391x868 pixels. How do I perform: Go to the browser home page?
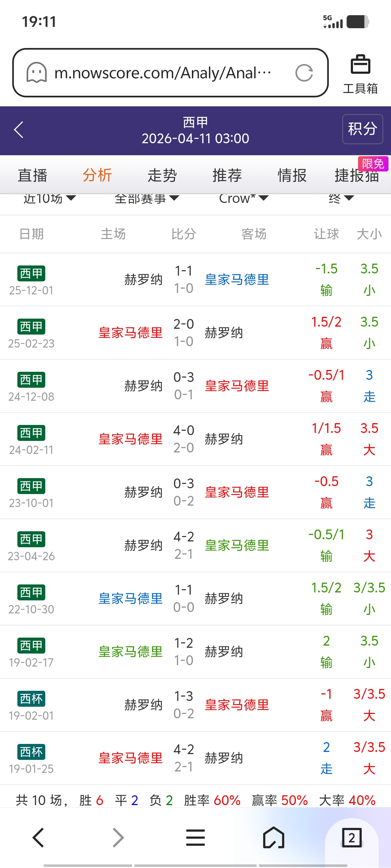[x=274, y=838]
